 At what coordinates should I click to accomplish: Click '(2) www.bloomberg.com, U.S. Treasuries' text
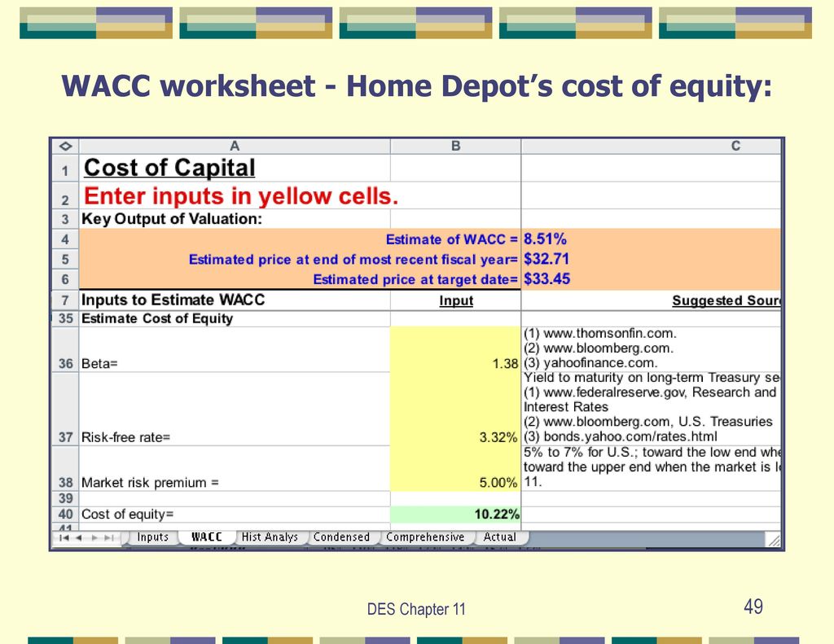click(x=647, y=422)
